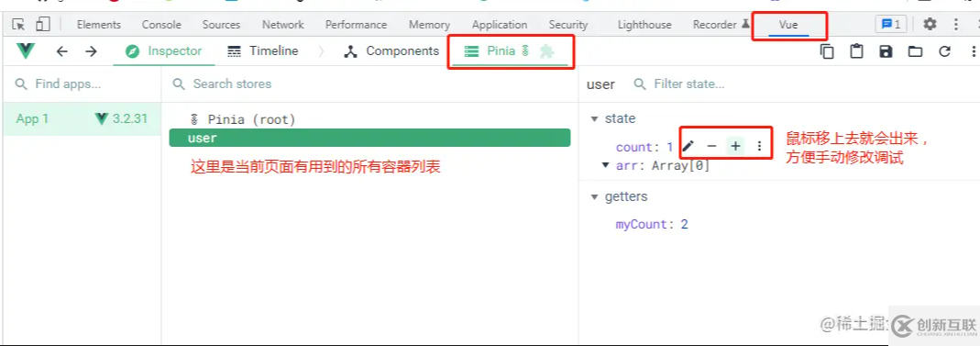Open count field more options
Image resolution: width=980 pixels, height=346 pixels.
(759, 146)
